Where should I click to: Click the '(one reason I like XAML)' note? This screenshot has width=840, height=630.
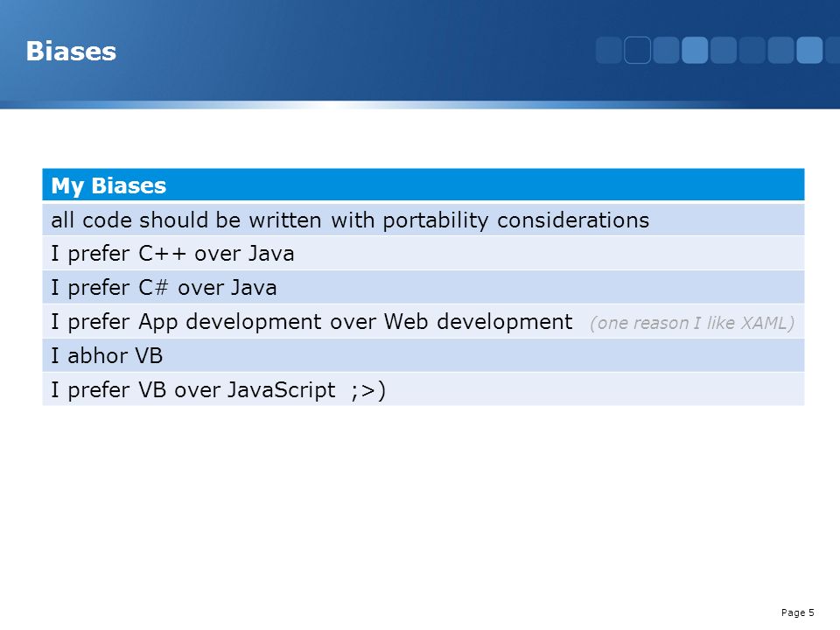pyautogui.click(x=691, y=323)
